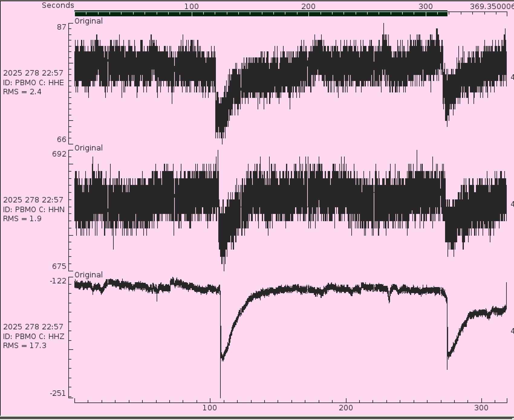The width and height of the screenshot is (514, 420).
Task: Select the PBMO HHE channel label
Action: pos(34,82)
